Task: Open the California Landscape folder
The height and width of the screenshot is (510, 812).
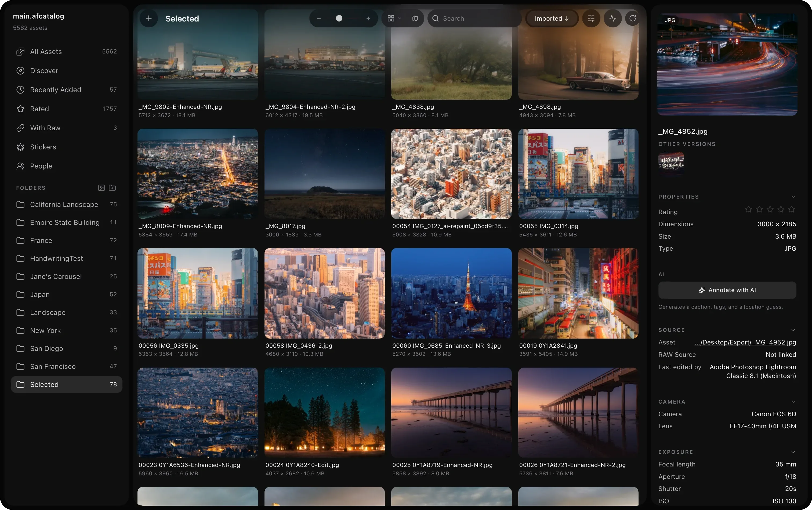Action: click(x=66, y=205)
